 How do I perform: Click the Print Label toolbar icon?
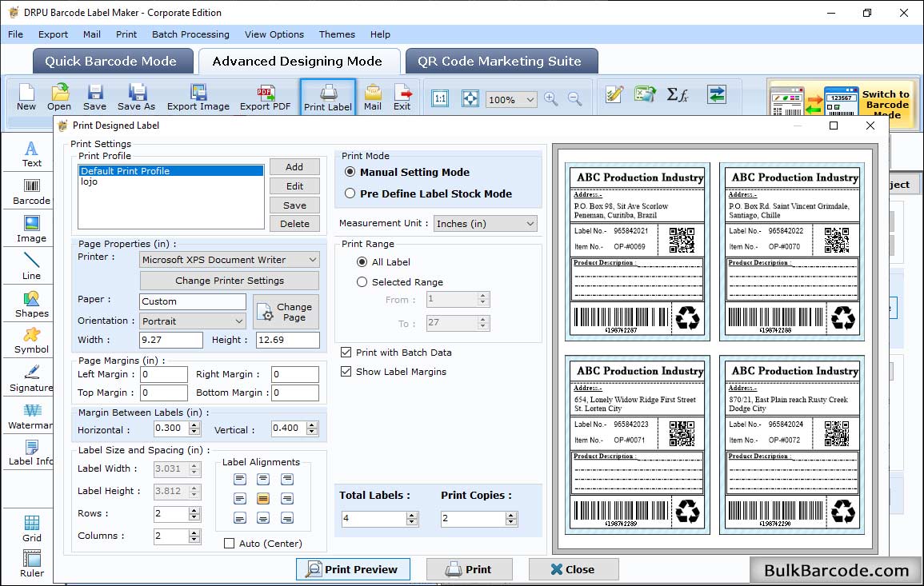[x=328, y=98]
